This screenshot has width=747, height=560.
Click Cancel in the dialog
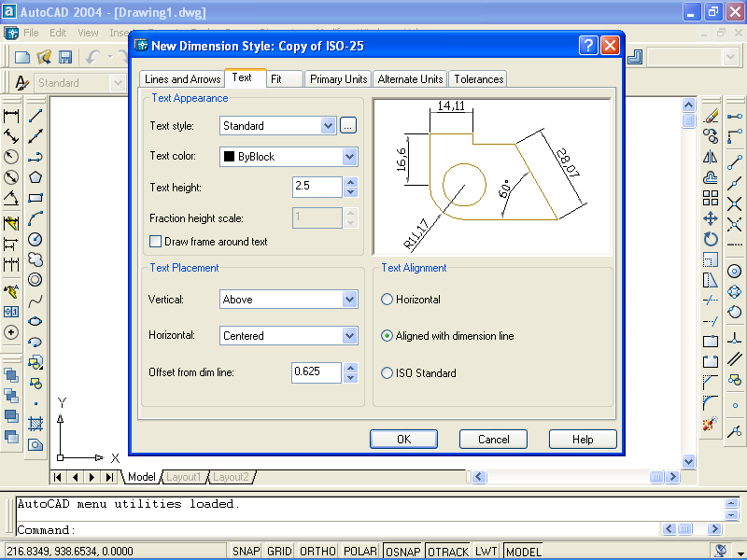pos(493,439)
